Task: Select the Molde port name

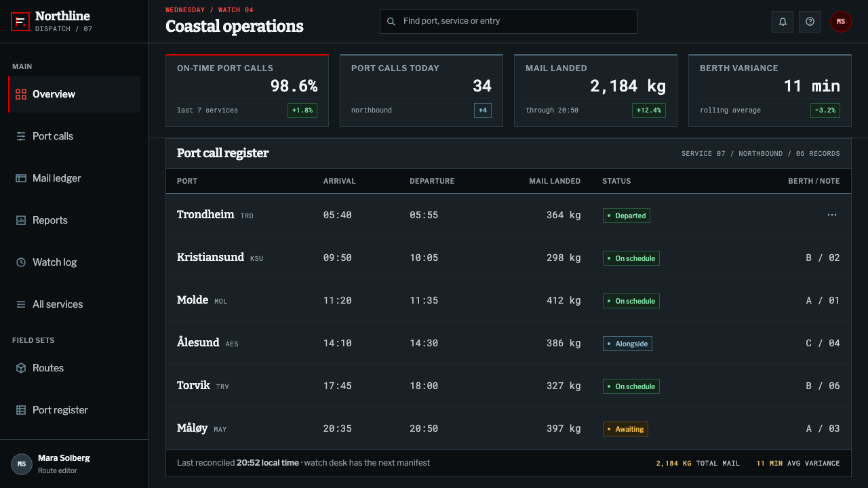Action: click(x=193, y=300)
